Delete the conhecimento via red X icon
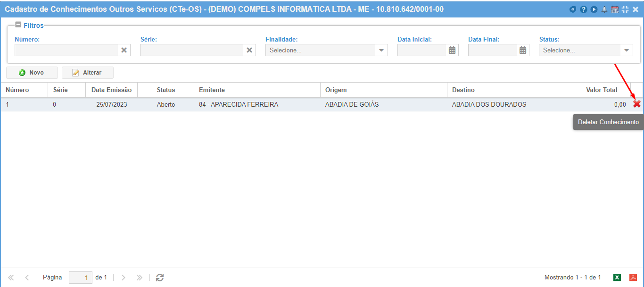 point(637,104)
